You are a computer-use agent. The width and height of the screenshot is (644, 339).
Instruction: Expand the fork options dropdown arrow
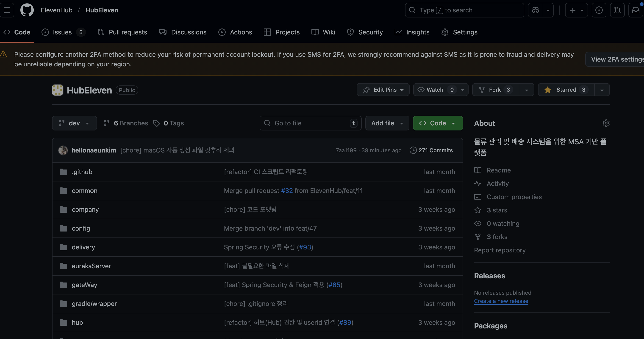pos(527,90)
